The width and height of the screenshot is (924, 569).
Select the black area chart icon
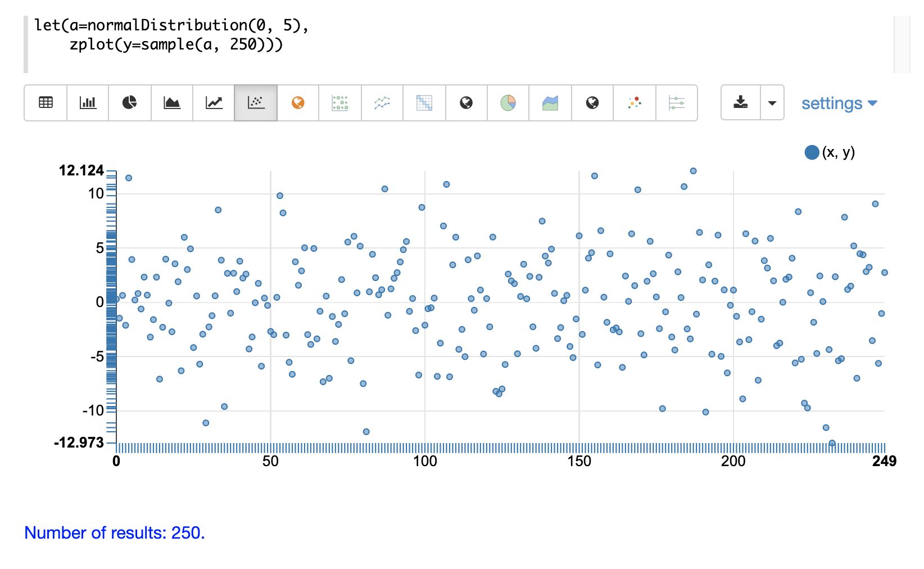172,103
